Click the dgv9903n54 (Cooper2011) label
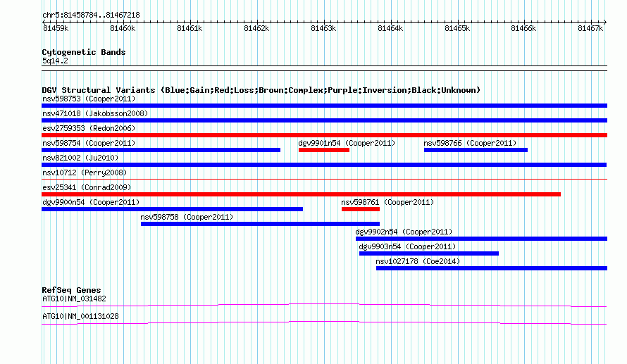The height and width of the screenshot is (364, 627). point(407,246)
